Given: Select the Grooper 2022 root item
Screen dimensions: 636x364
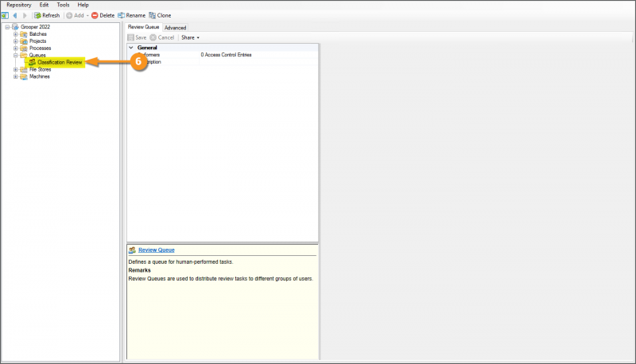Looking at the screenshot, I should click(x=35, y=27).
